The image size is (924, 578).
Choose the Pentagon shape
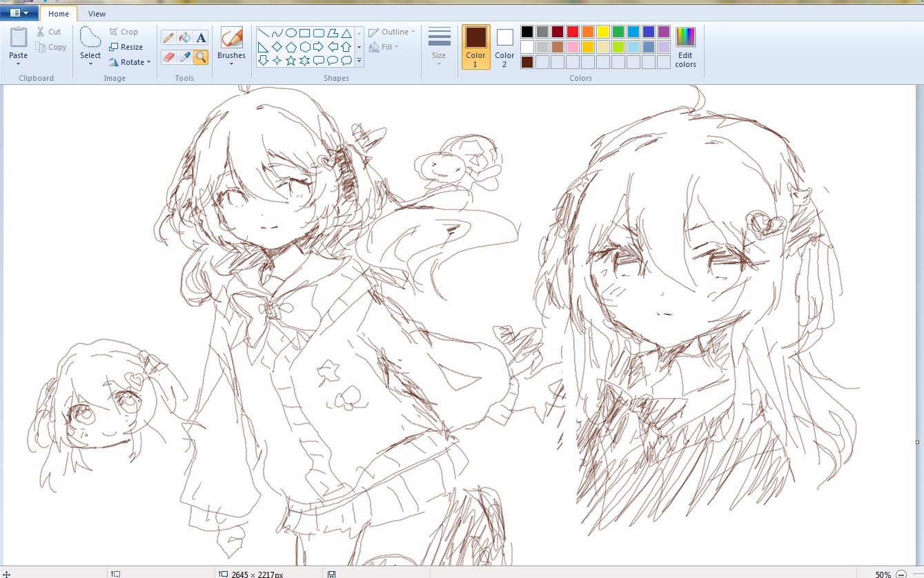tap(291, 47)
